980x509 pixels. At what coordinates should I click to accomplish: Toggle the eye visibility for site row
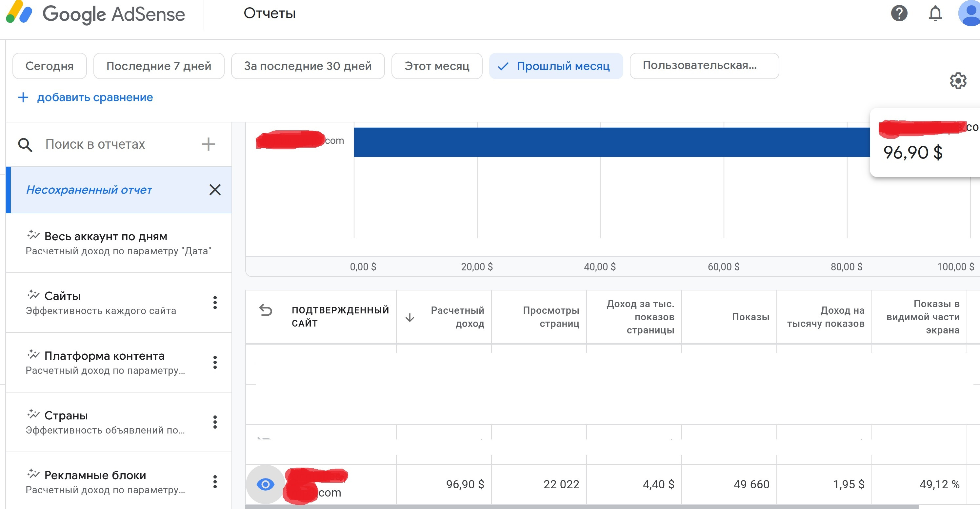pyautogui.click(x=265, y=484)
